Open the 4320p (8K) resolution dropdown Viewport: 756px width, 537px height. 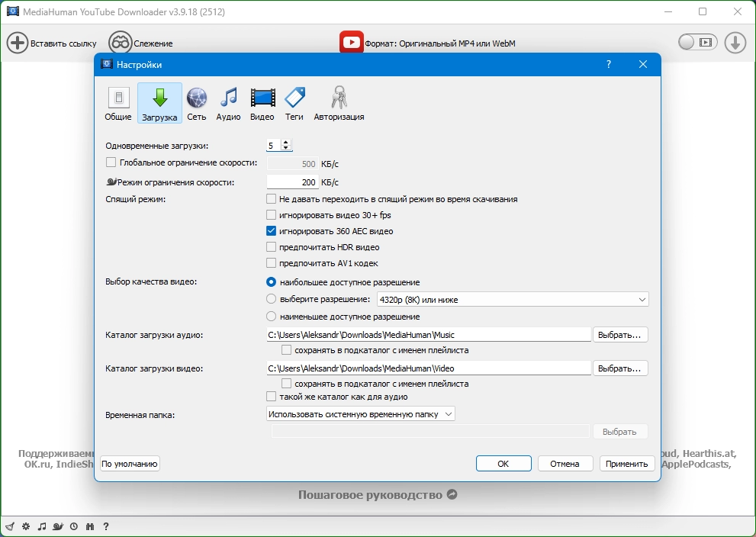point(513,299)
